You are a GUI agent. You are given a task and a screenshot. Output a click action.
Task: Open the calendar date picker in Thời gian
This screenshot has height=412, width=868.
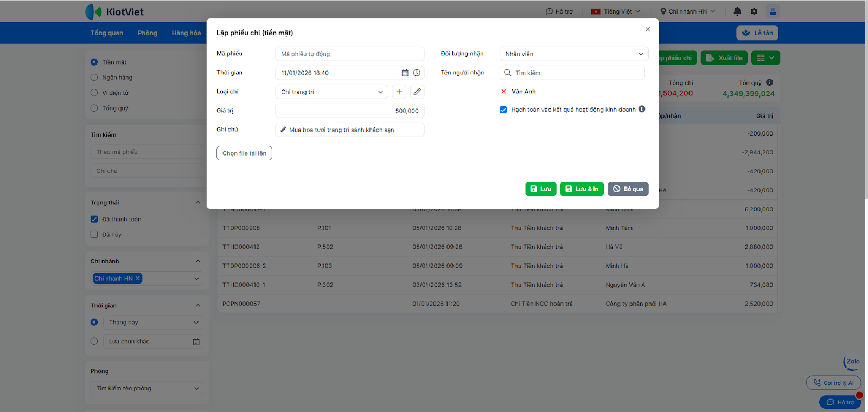pyautogui.click(x=405, y=73)
